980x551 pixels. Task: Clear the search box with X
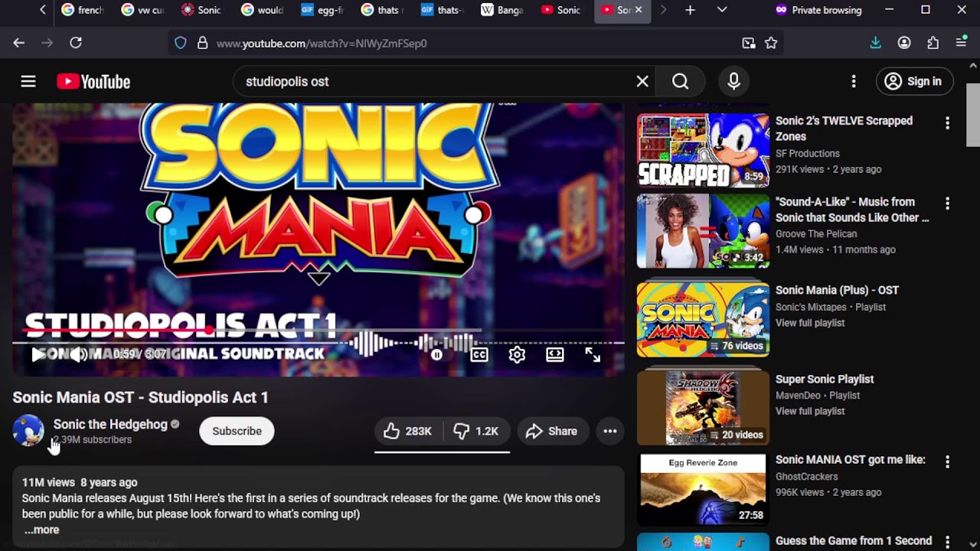pos(642,81)
